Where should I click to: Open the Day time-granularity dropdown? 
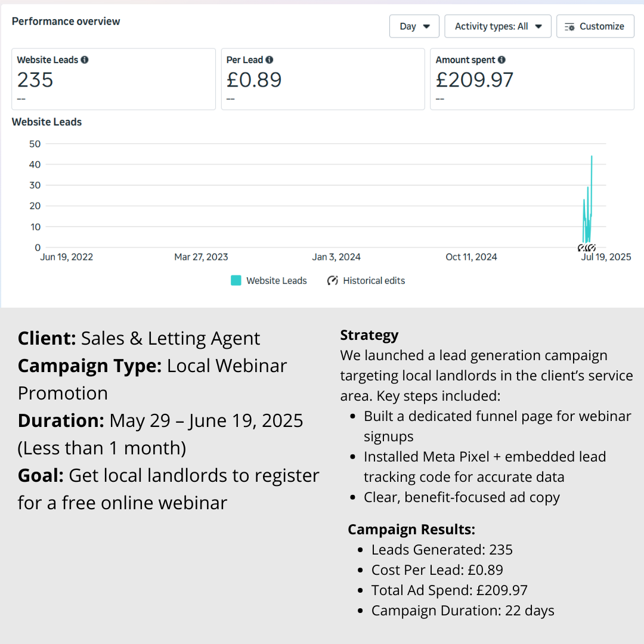[414, 27]
